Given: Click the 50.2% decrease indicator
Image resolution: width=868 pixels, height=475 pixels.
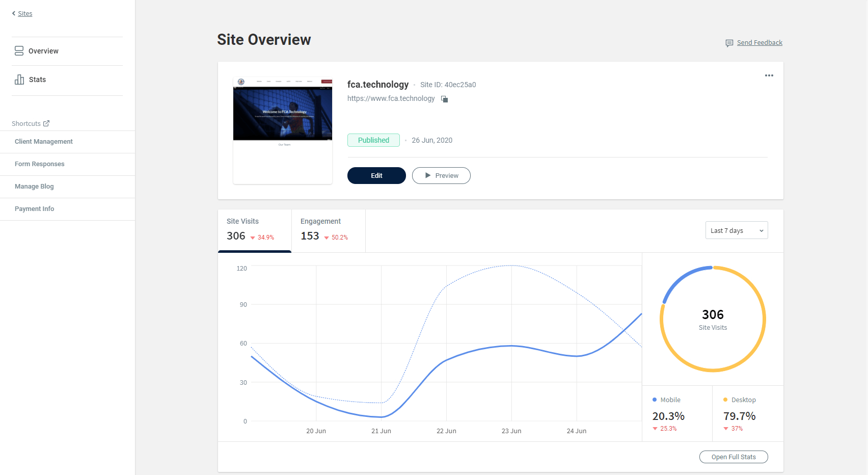Looking at the screenshot, I should point(336,237).
